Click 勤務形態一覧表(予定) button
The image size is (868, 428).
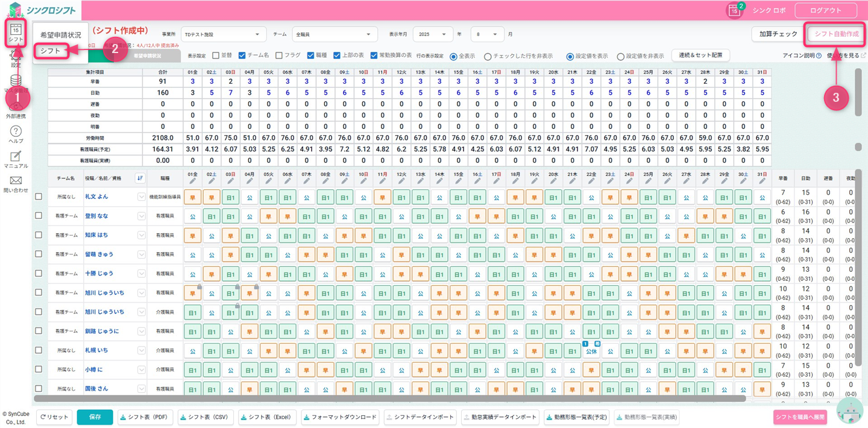click(x=577, y=417)
